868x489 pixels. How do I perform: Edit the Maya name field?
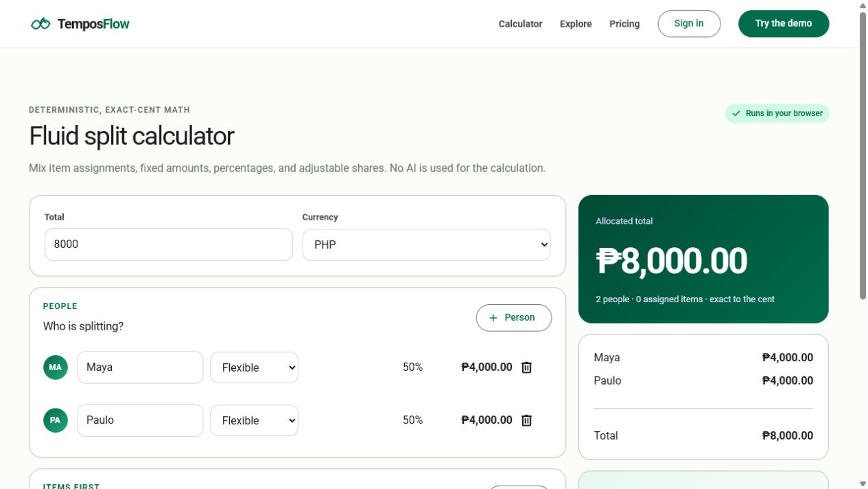coord(140,367)
